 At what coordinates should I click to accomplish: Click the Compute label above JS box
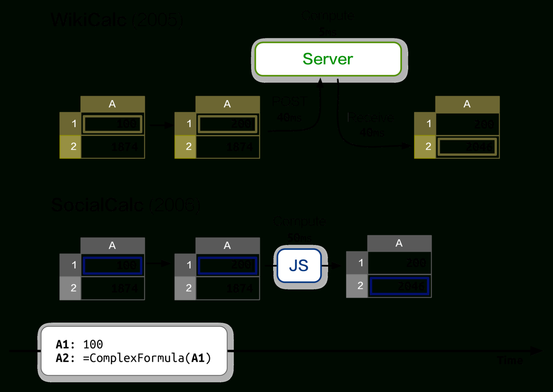pyautogui.click(x=300, y=221)
